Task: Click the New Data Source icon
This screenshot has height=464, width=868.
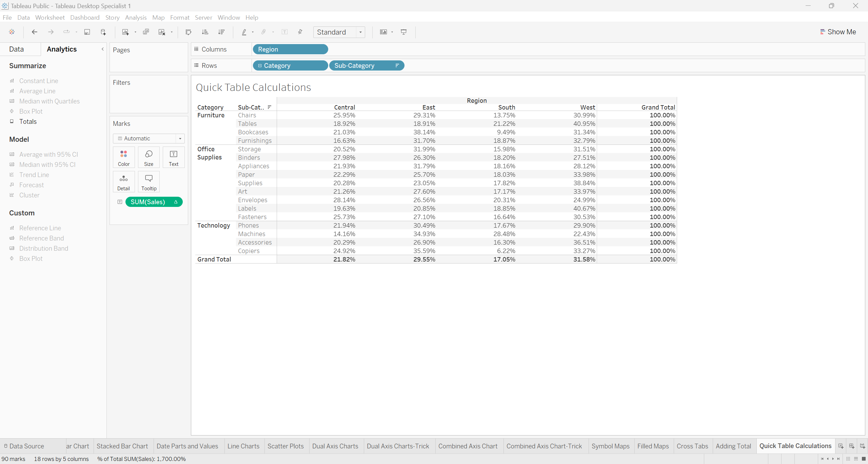Action: tap(103, 32)
